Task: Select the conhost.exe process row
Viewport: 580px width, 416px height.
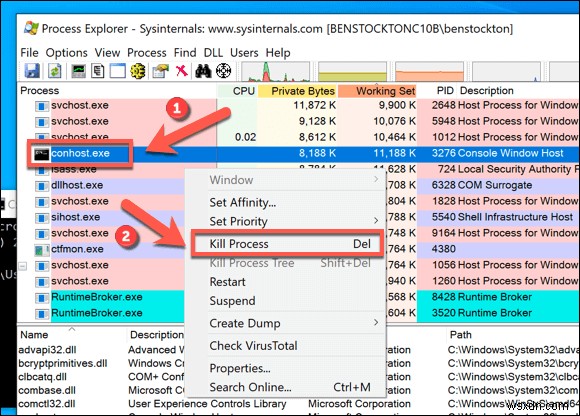Action: click(299, 153)
